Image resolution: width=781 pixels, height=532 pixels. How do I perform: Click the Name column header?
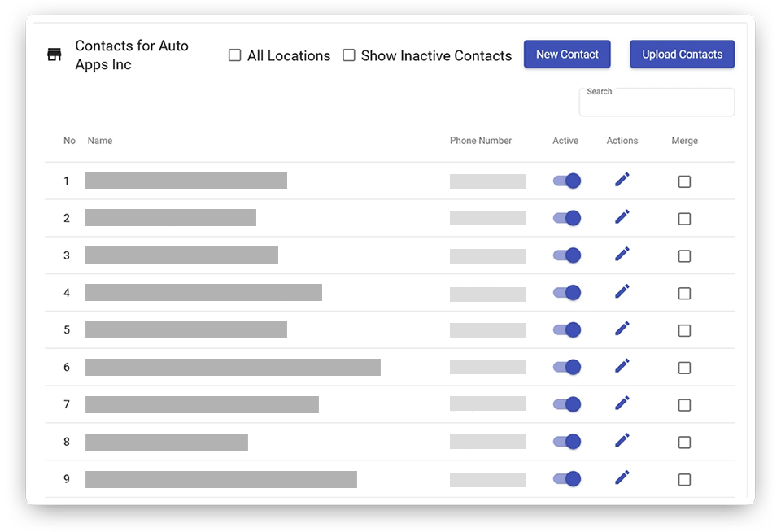click(x=100, y=141)
